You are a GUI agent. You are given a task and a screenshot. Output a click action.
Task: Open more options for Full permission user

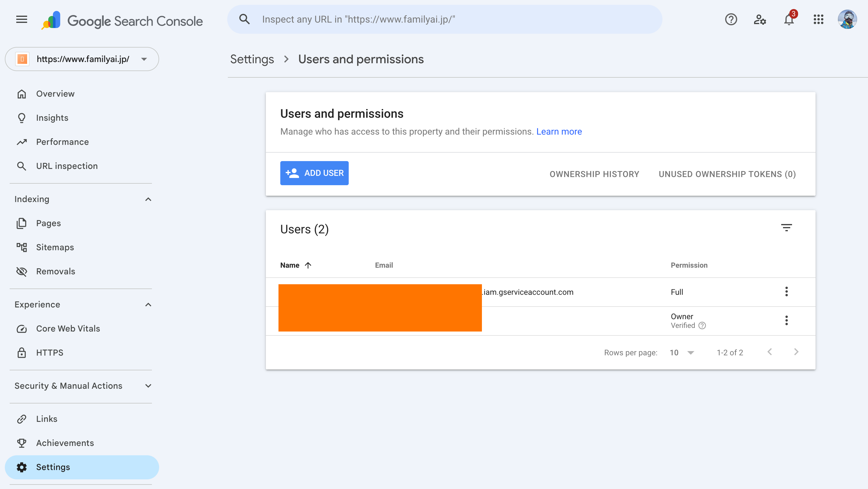coord(786,292)
